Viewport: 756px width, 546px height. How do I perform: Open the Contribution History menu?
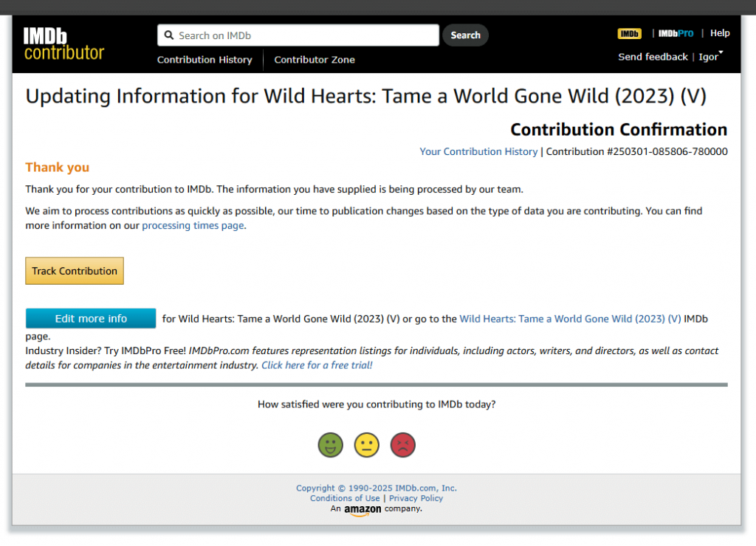coord(205,60)
